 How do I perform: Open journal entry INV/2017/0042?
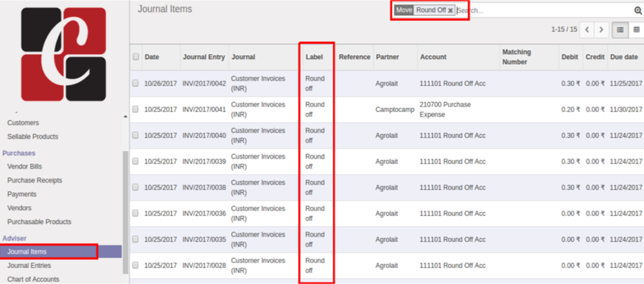(x=204, y=83)
